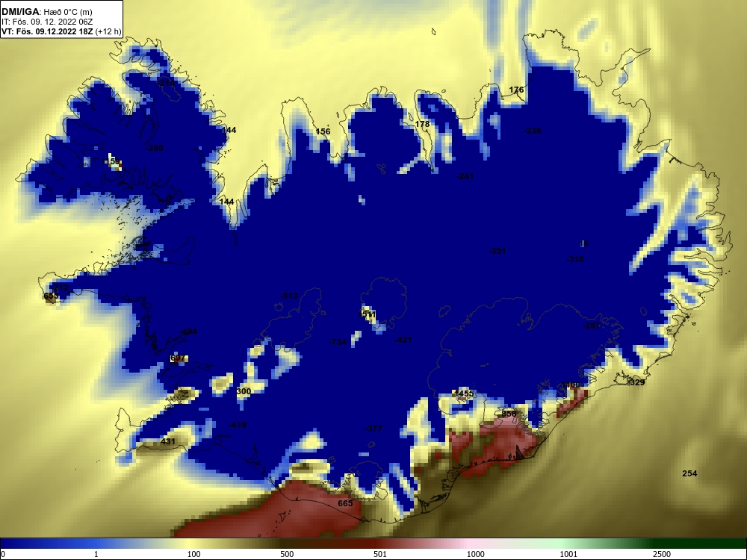Click the value label 697 on the map
The width and height of the screenshot is (747, 560).
click(177, 358)
